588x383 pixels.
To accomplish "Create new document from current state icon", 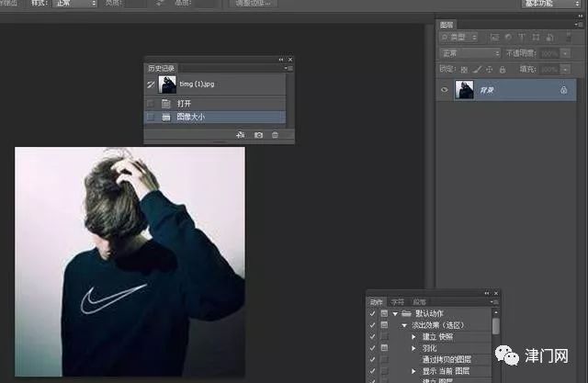I will pyautogui.click(x=240, y=135).
